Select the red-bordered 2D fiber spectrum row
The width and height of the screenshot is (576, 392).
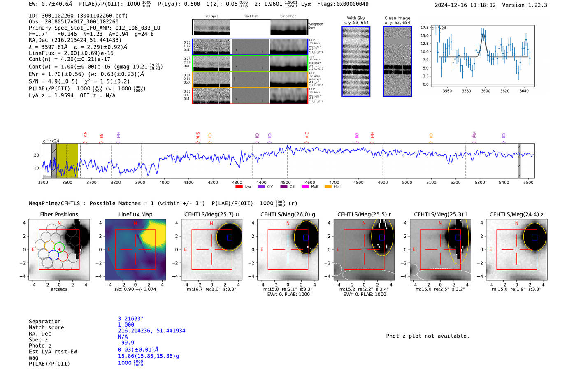click(250, 95)
